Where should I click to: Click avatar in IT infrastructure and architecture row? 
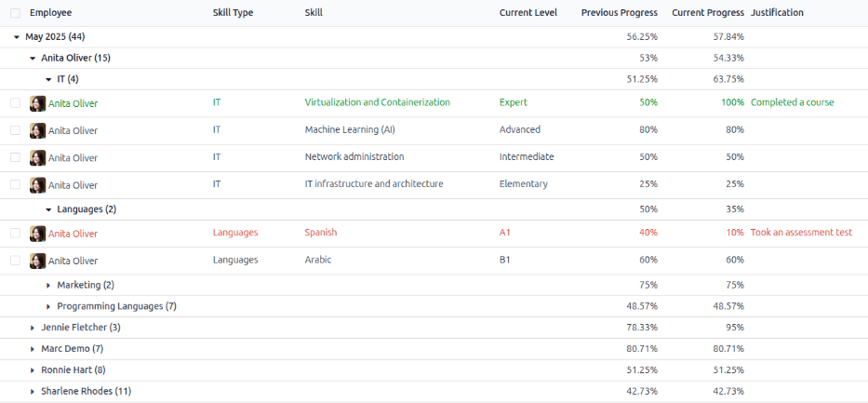click(37, 184)
